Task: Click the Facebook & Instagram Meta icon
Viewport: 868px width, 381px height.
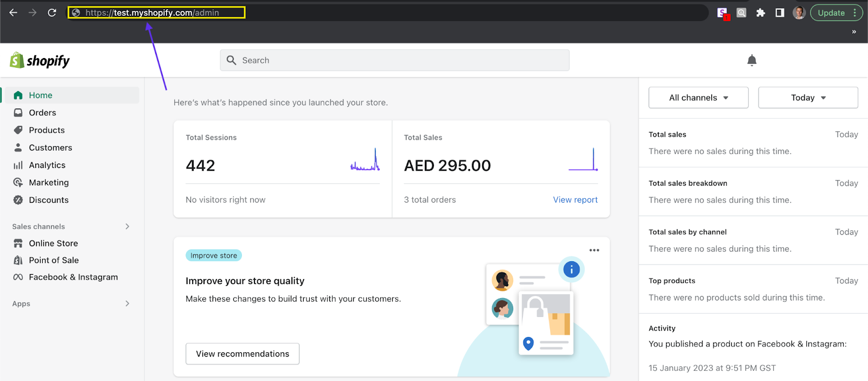Action: click(x=18, y=277)
